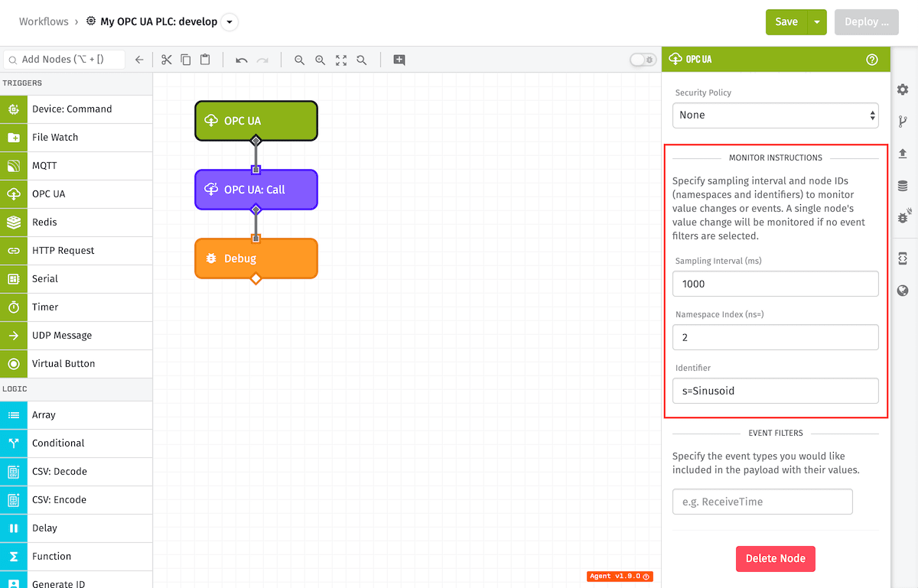Pick the Array logic node
The image size is (918, 588).
point(76,415)
